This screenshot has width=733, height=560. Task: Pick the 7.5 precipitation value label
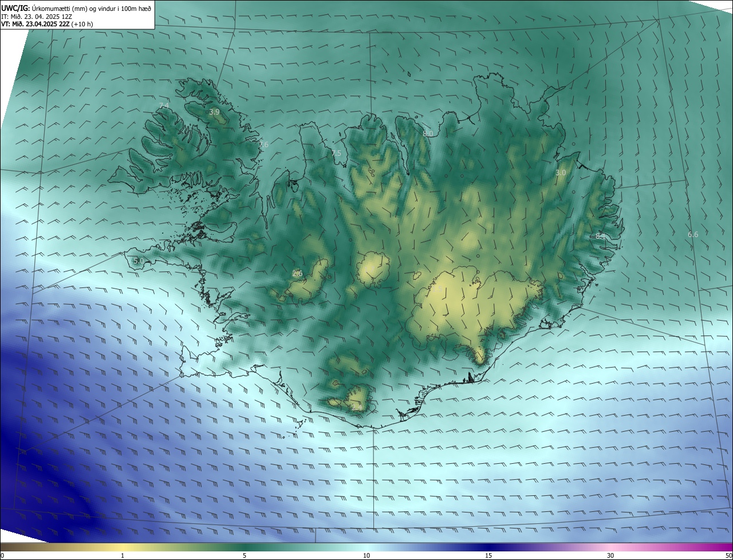point(336,153)
